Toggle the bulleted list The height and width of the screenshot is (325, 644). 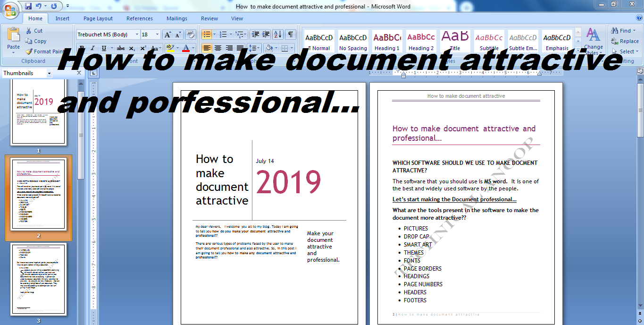click(207, 34)
